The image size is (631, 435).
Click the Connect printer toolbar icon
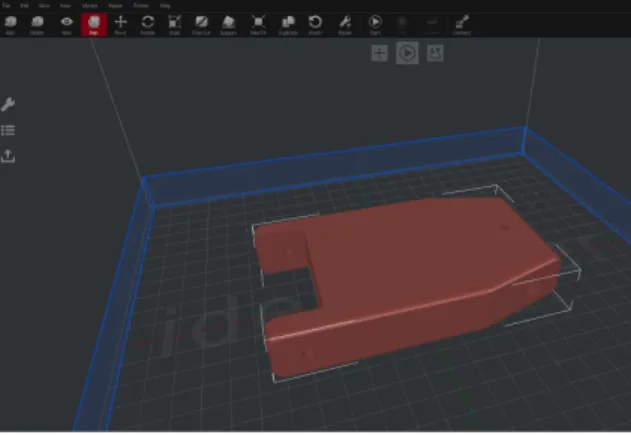[462, 25]
